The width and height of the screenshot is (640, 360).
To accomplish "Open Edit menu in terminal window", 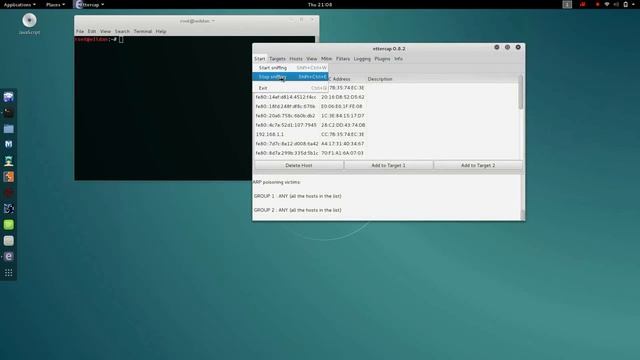I will 92,31.
